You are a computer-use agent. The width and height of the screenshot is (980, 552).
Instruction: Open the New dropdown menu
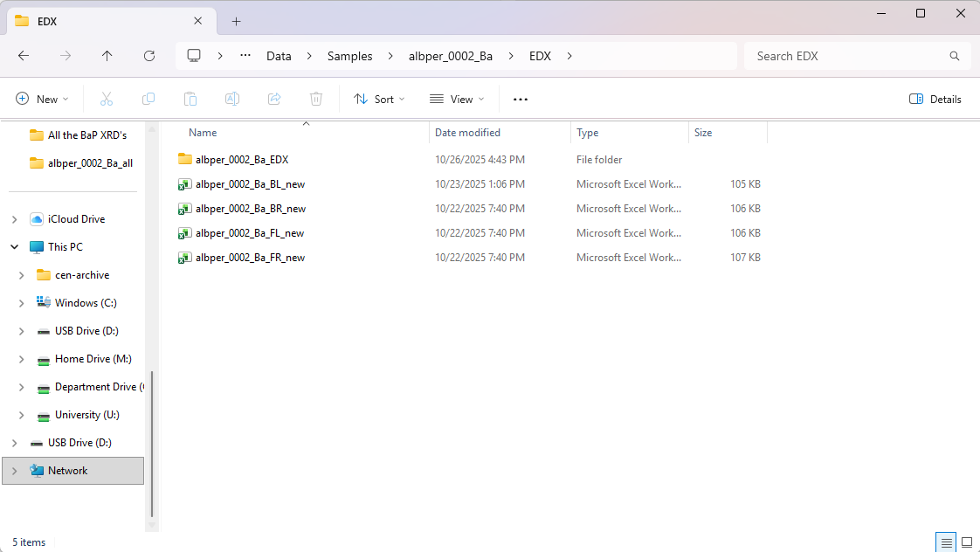tap(42, 99)
